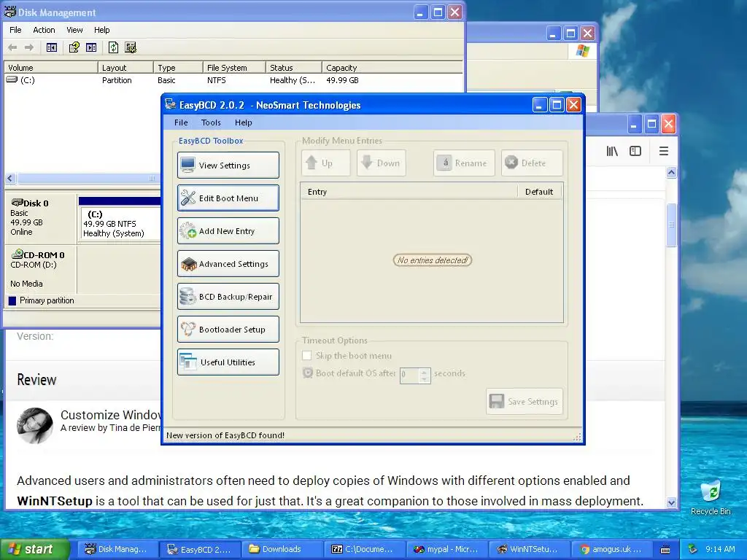The image size is (747, 560).
Task: Click Default column header in EasyBCD list
Action: tap(539, 192)
